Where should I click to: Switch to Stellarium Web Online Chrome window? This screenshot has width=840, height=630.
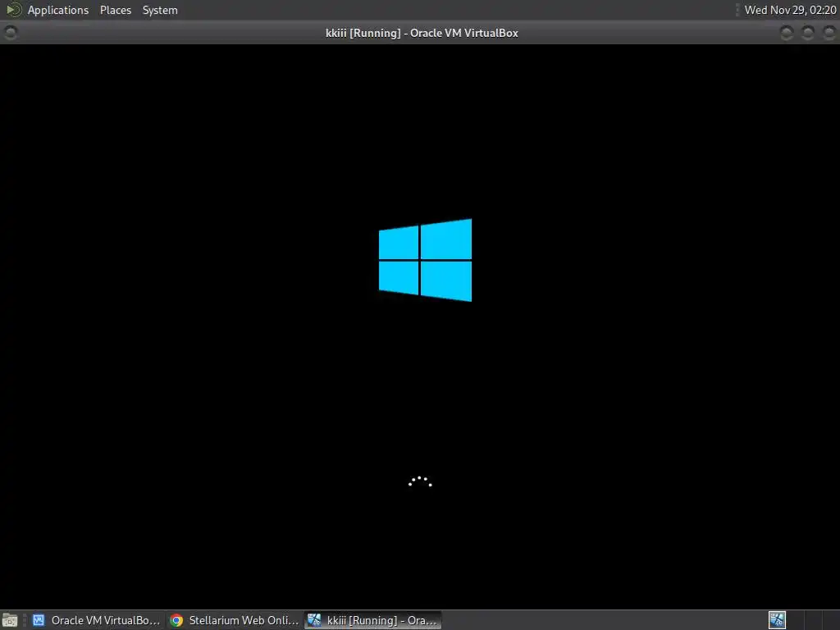pyautogui.click(x=234, y=620)
